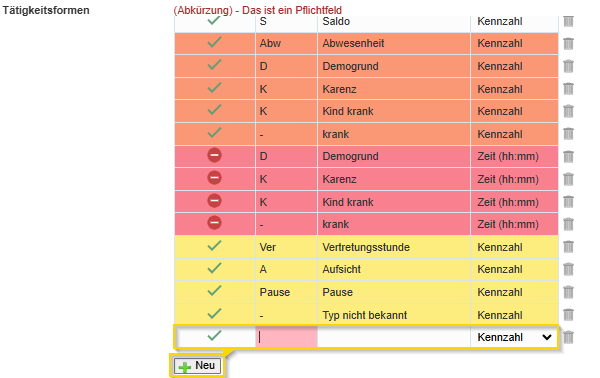
Task: Click the empty name field in new row
Action: [394, 337]
